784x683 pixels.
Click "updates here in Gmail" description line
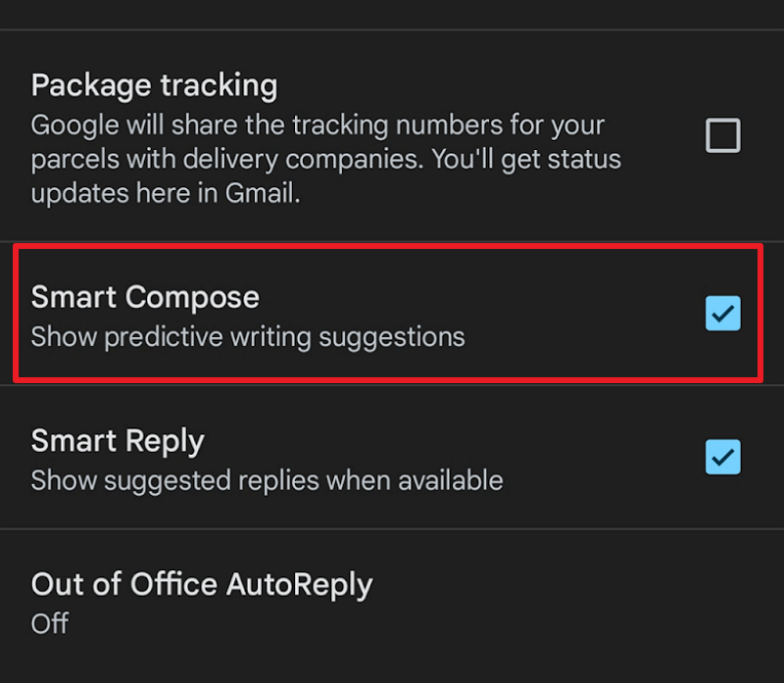click(166, 193)
